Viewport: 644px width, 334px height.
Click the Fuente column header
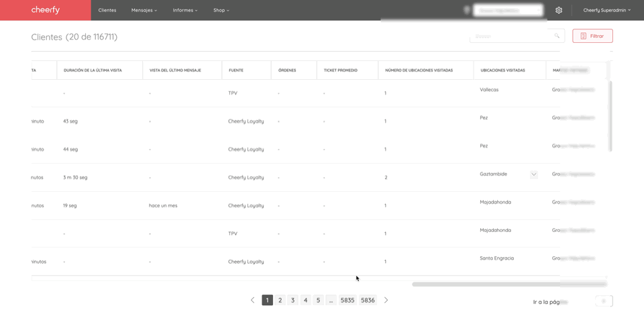(x=236, y=70)
